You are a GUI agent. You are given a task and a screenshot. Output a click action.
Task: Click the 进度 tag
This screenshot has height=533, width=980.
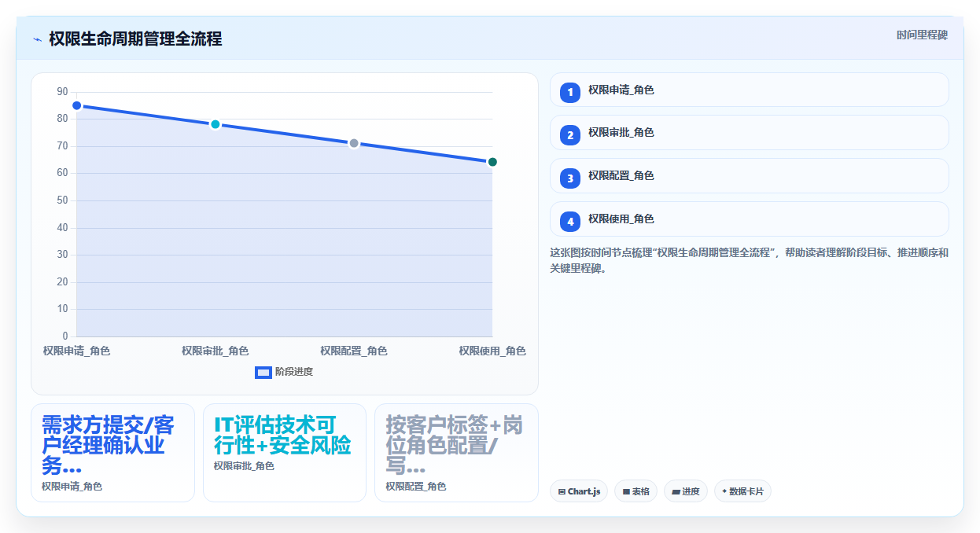pos(686,491)
